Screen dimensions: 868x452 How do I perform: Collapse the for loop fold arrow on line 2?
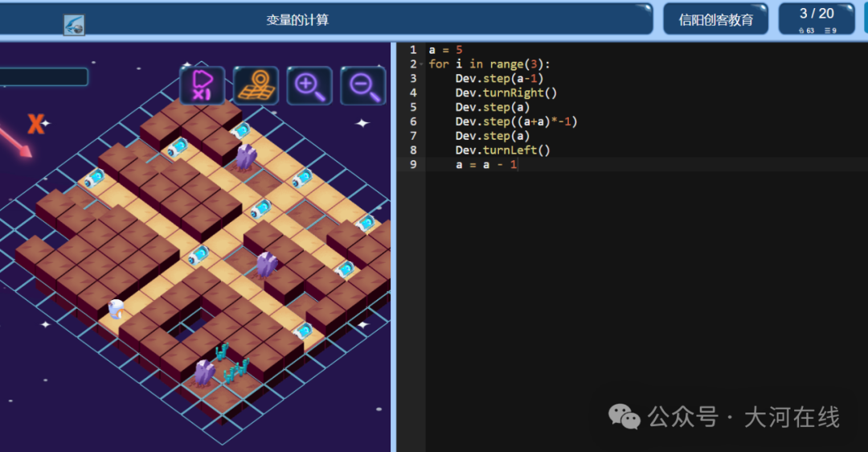pos(421,64)
